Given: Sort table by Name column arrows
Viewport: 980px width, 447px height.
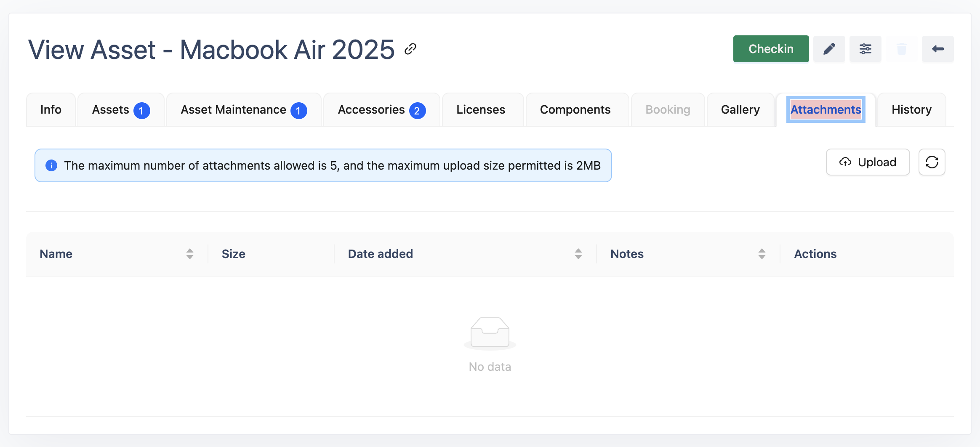Looking at the screenshot, I should click(x=190, y=254).
